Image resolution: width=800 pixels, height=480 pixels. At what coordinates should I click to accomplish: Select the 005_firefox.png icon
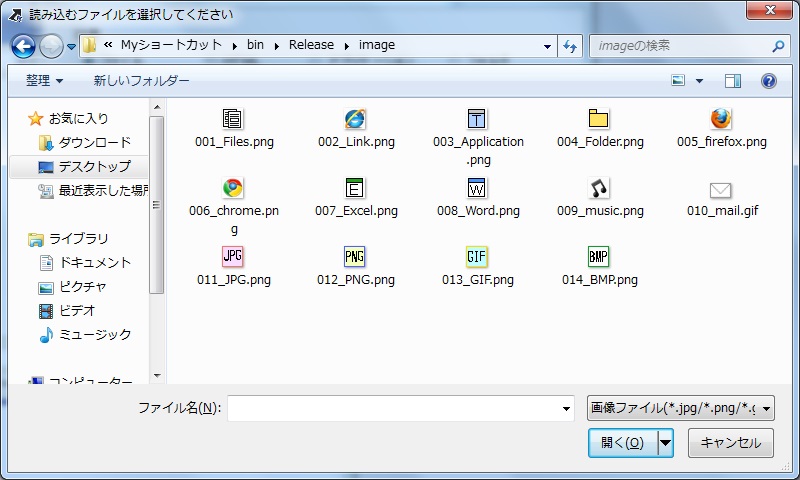(720, 118)
